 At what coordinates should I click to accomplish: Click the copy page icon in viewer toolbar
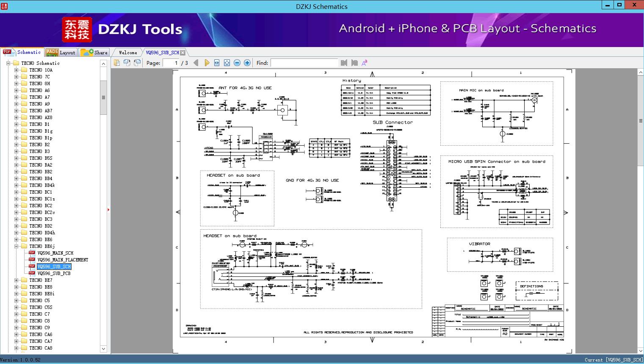click(117, 63)
